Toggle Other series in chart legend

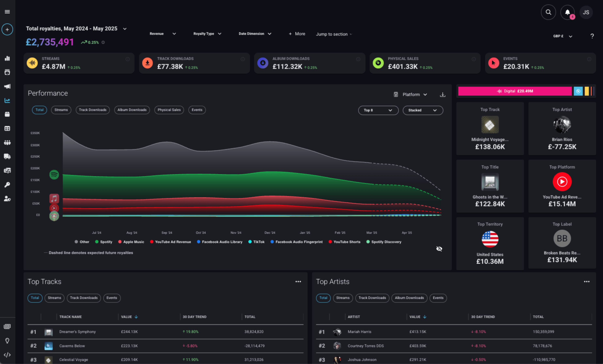[82, 242]
